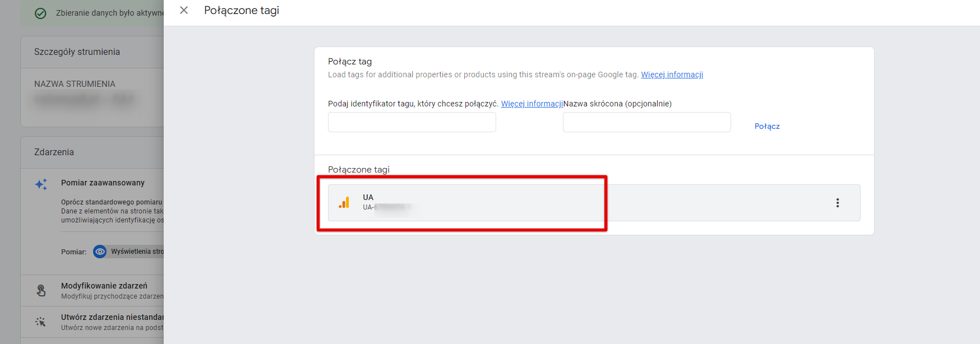Click the Zdarzenia section header

coord(54,152)
